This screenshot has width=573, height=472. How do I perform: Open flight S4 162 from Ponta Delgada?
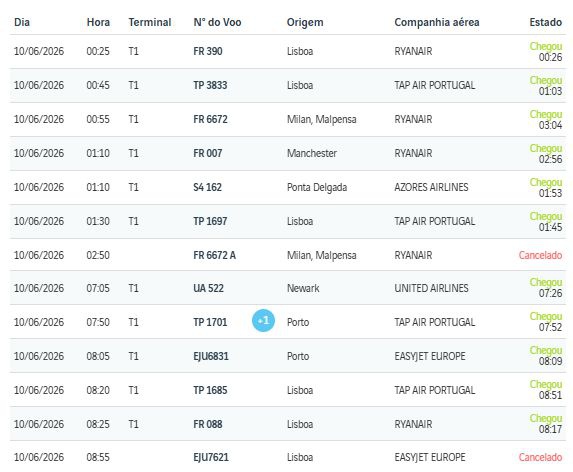click(x=288, y=187)
